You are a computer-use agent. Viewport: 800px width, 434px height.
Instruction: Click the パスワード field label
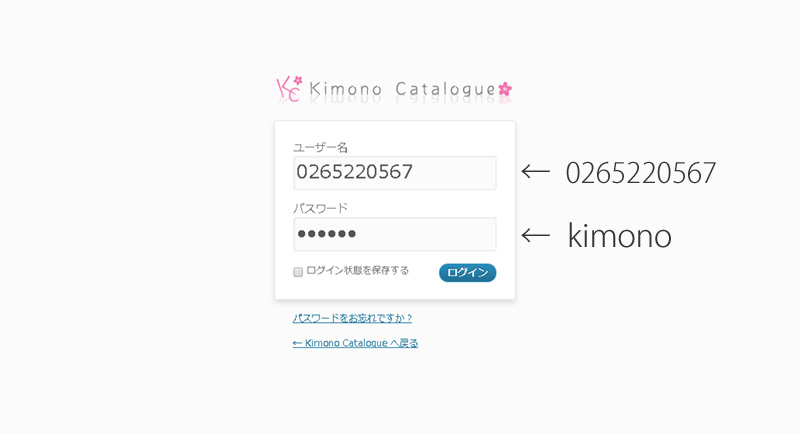click(x=320, y=208)
